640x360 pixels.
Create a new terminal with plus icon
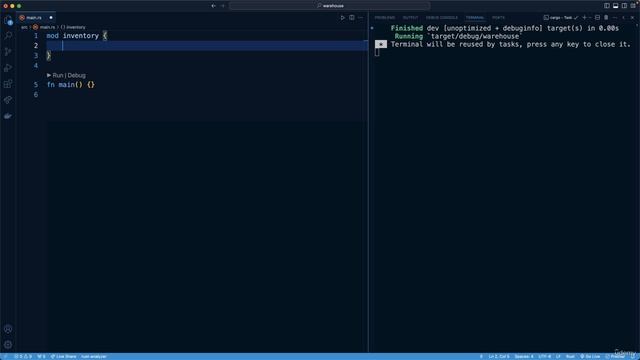click(584, 18)
